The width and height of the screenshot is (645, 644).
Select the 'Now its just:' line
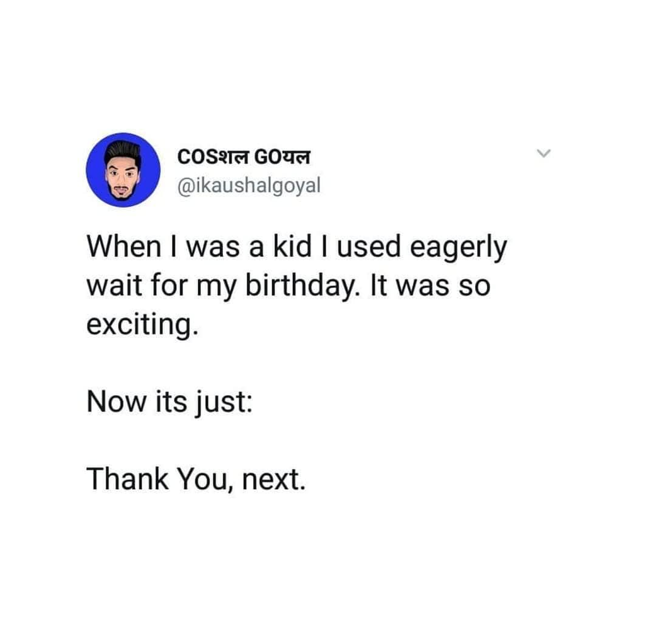[x=169, y=402]
